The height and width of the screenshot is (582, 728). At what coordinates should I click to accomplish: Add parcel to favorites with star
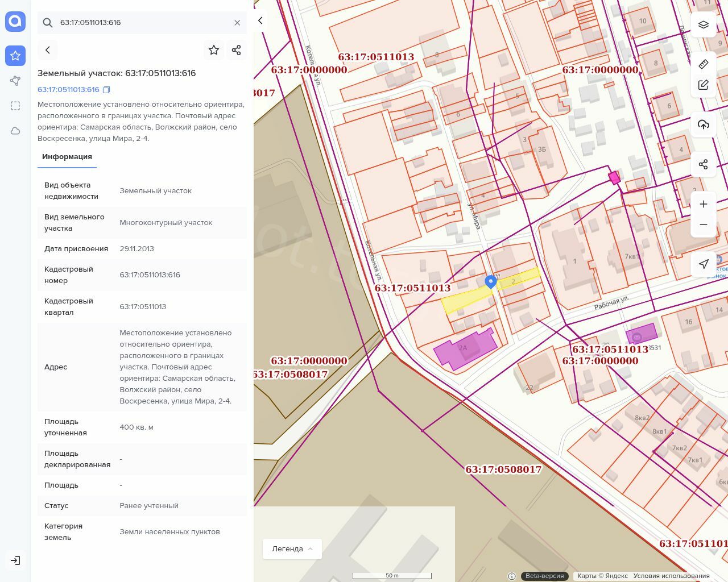[214, 50]
